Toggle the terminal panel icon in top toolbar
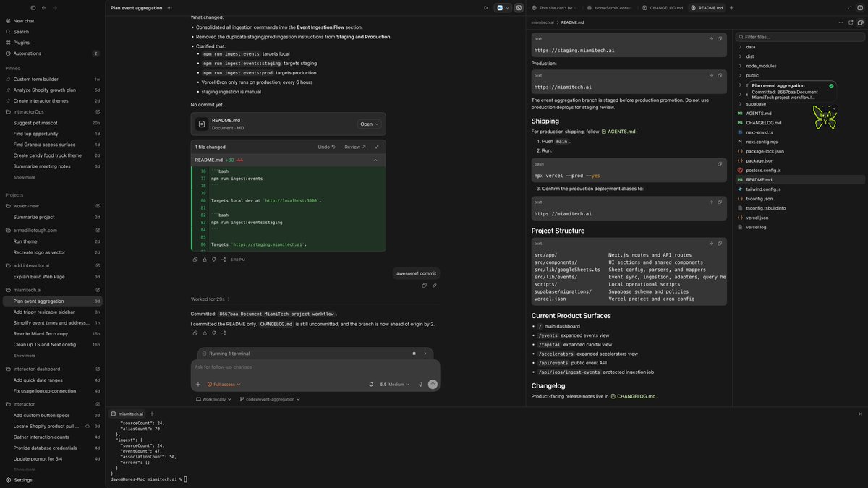This screenshot has height=488, width=868. [x=519, y=8]
